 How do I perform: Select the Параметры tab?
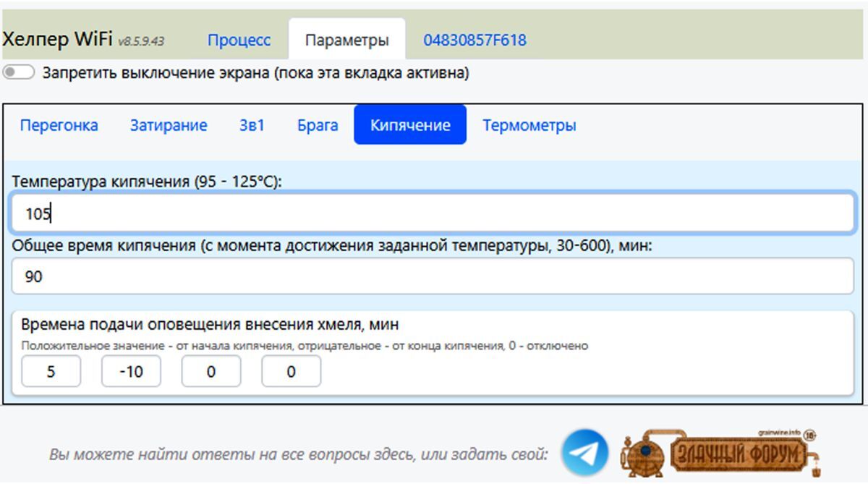(x=346, y=40)
